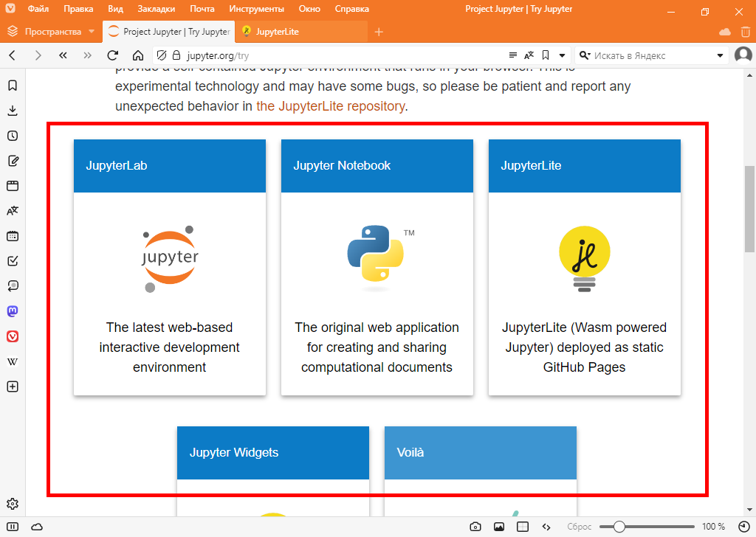This screenshot has width=756, height=537.
Task: Toggle images and animations in status bar
Action: click(x=499, y=527)
